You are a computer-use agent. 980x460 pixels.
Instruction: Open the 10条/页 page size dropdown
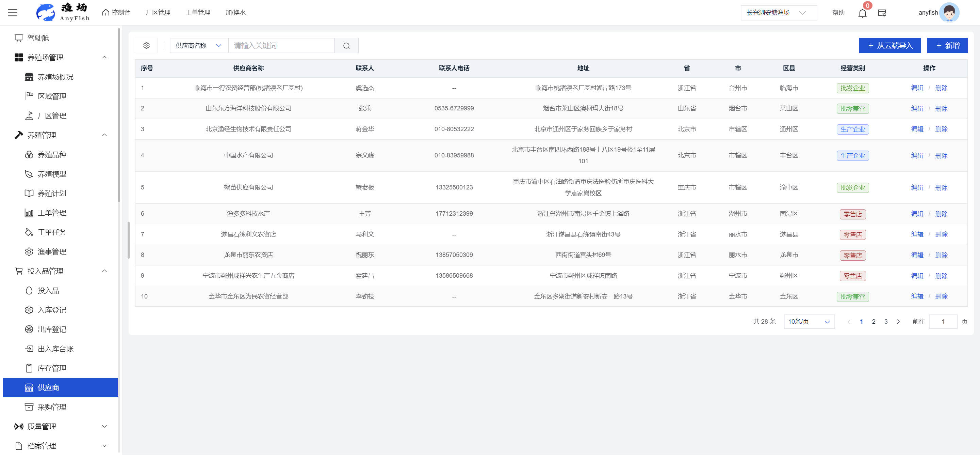tap(809, 322)
